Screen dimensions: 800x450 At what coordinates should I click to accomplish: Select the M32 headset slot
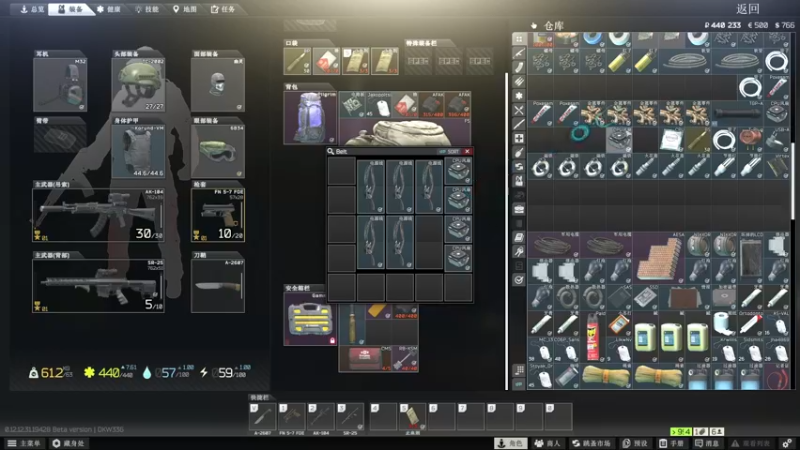pyautogui.click(x=60, y=85)
